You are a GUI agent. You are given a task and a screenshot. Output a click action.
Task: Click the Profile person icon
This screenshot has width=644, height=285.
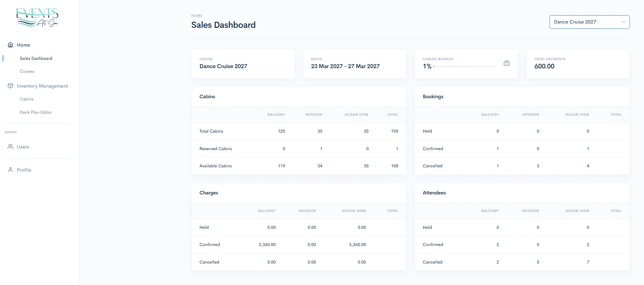(x=11, y=170)
